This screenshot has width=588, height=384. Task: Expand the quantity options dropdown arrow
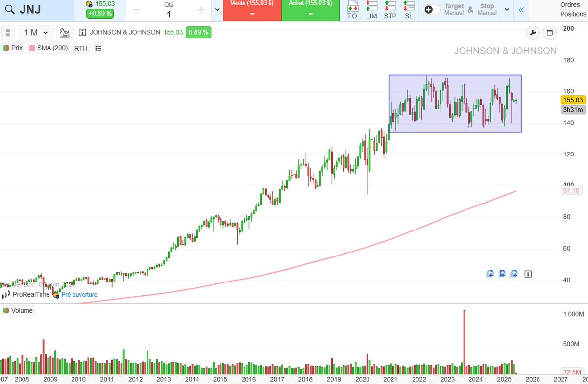(x=217, y=10)
